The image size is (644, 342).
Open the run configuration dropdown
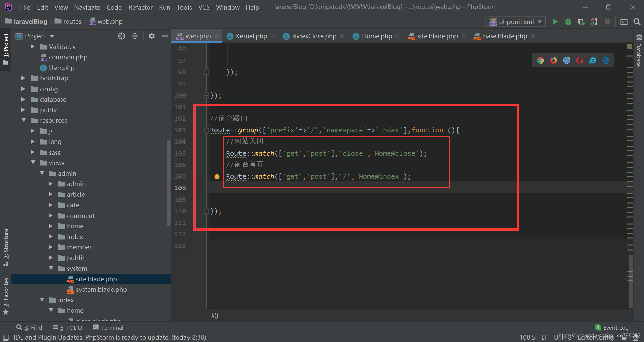click(x=516, y=22)
